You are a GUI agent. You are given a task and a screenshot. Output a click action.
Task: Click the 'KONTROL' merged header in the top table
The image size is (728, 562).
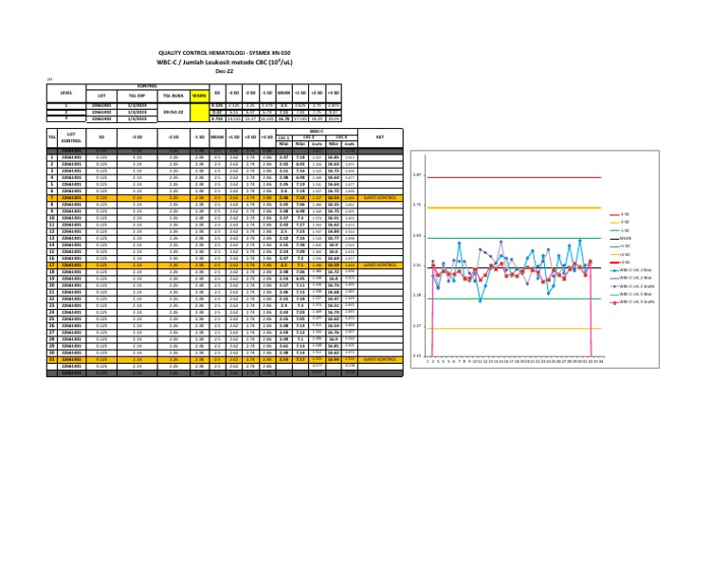pos(148,87)
